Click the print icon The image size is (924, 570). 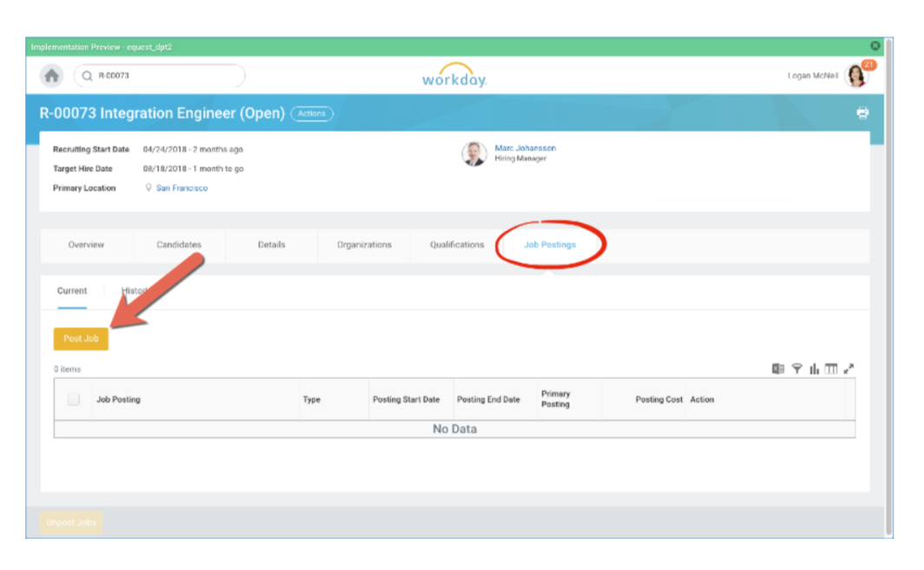coord(862,113)
